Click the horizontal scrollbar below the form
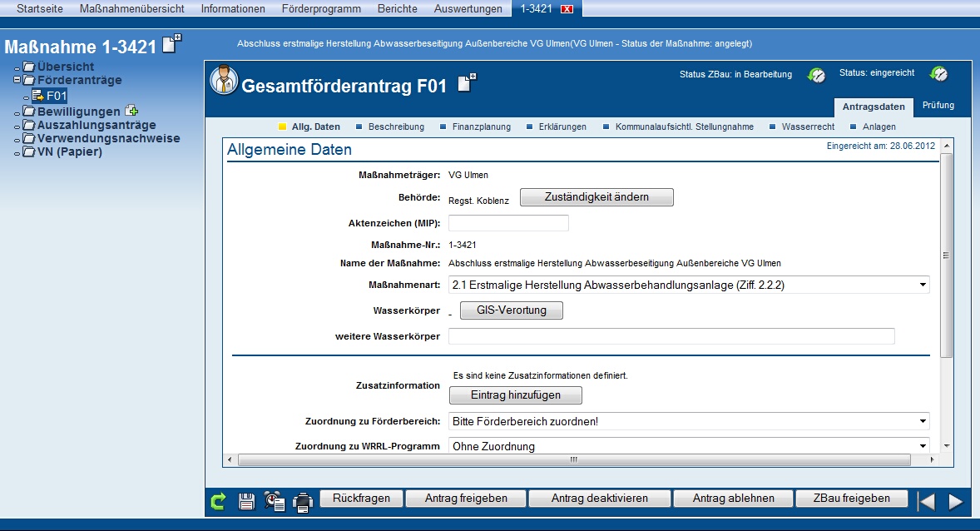The width and height of the screenshot is (980, 531). [574, 459]
